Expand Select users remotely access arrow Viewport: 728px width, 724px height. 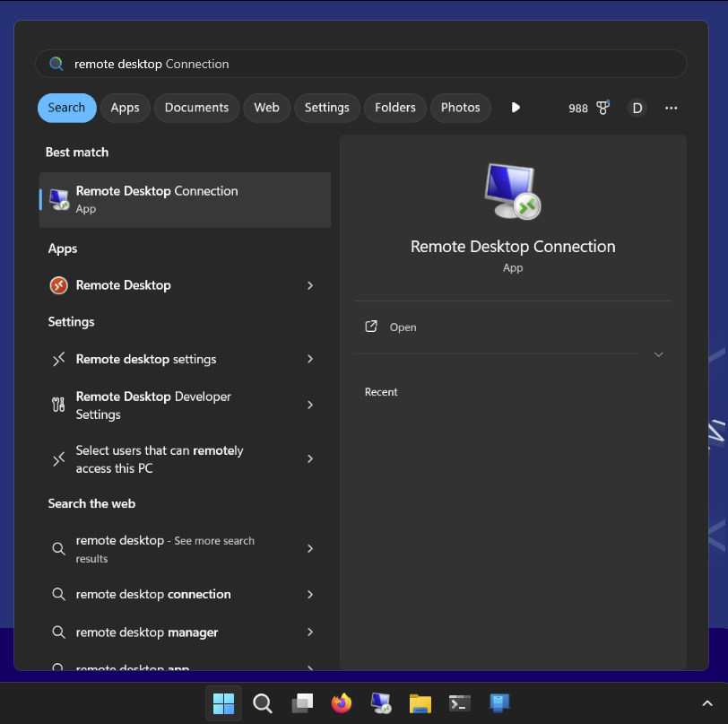pyautogui.click(x=310, y=459)
